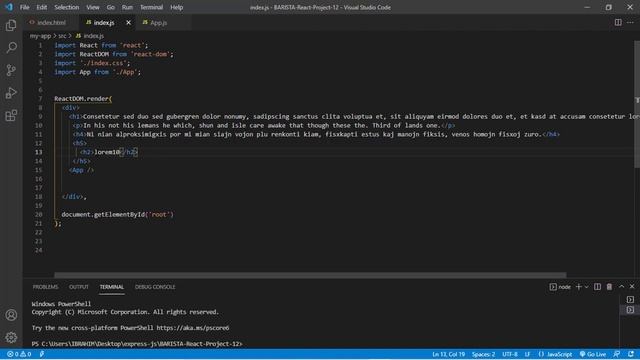
Task: Open the Accounts menu icon
Action: [11, 315]
